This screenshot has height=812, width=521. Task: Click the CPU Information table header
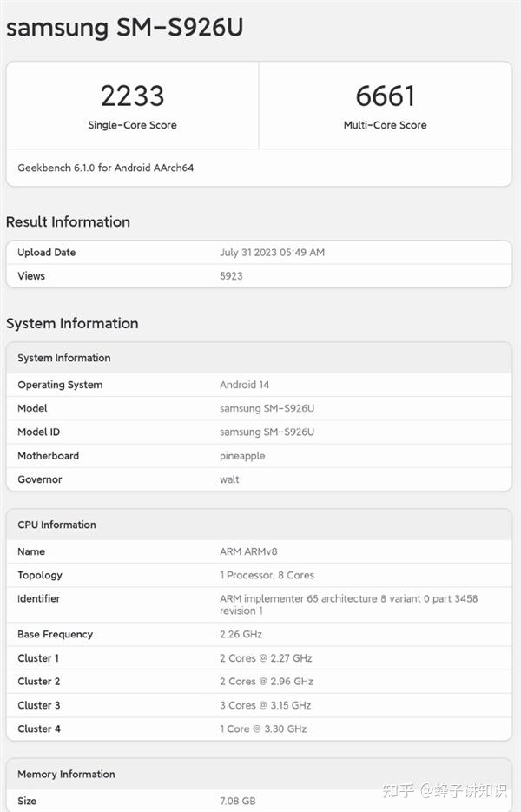coord(56,525)
